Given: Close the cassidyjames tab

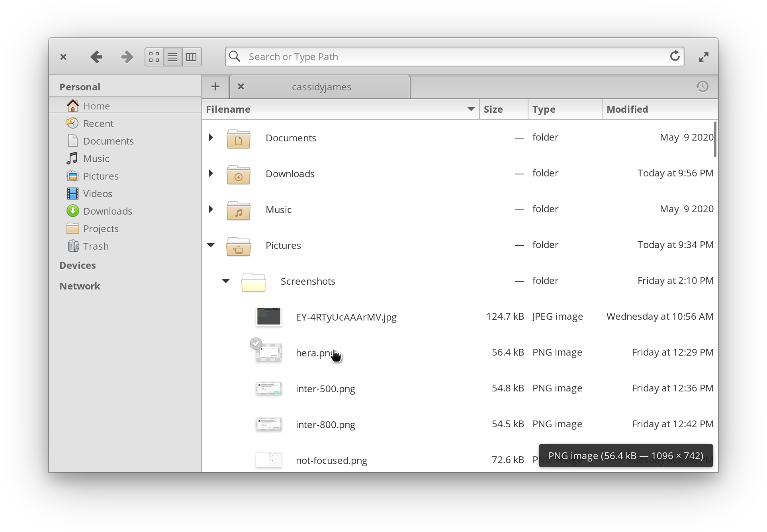Looking at the screenshot, I should (241, 86).
